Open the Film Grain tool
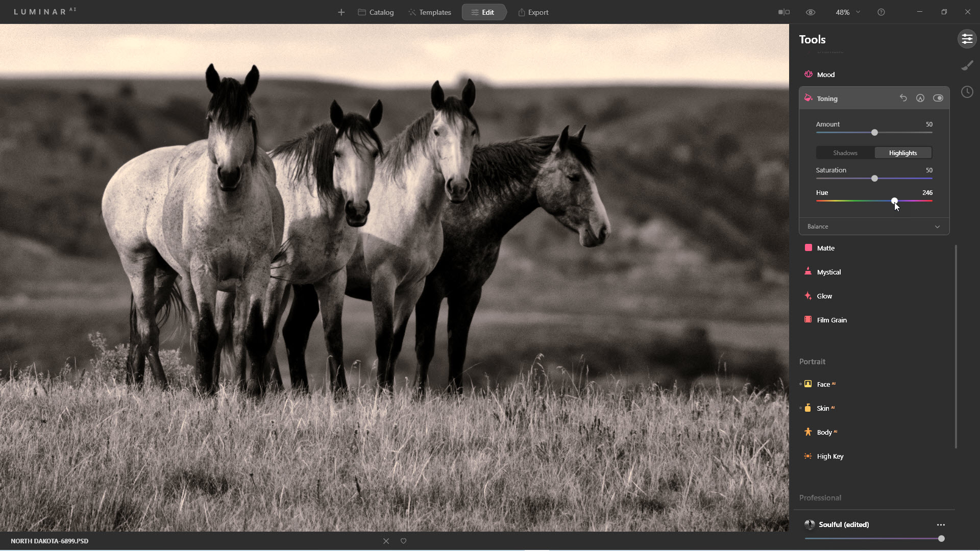Viewport: 980px width, 551px height. click(x=831, y=320)
